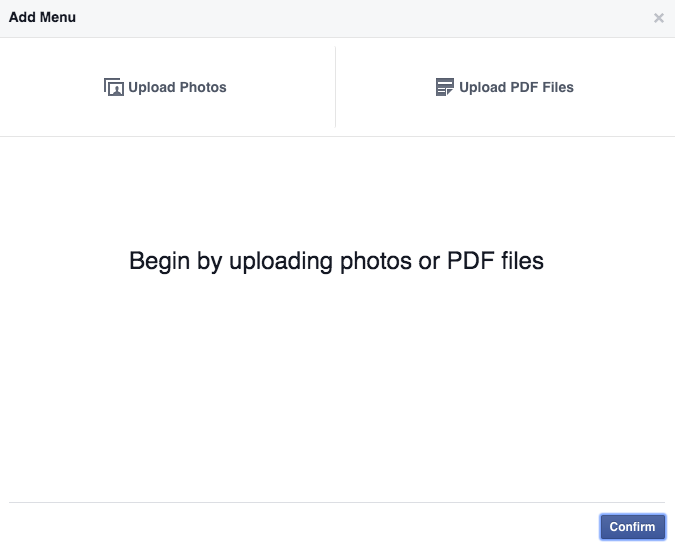Open photo uploader via stacked photos icon
The height and width of the screenshot is (550, 675).
tap(114, 87)
